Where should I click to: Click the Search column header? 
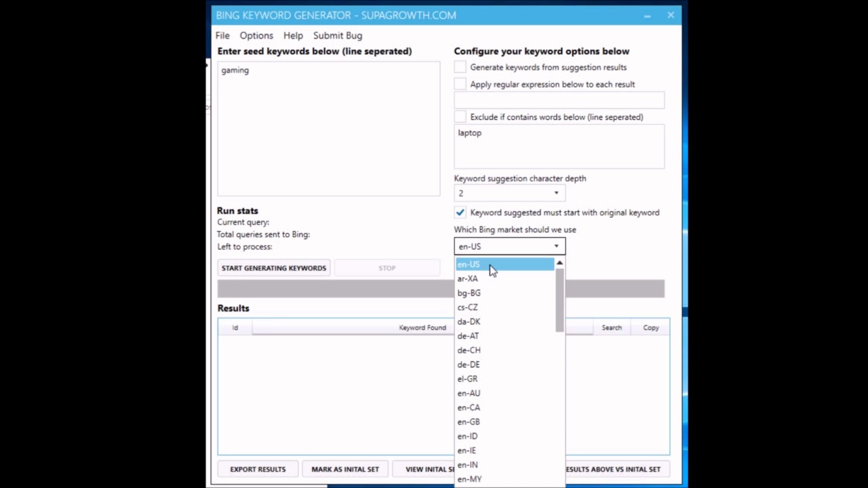(612, 328)
